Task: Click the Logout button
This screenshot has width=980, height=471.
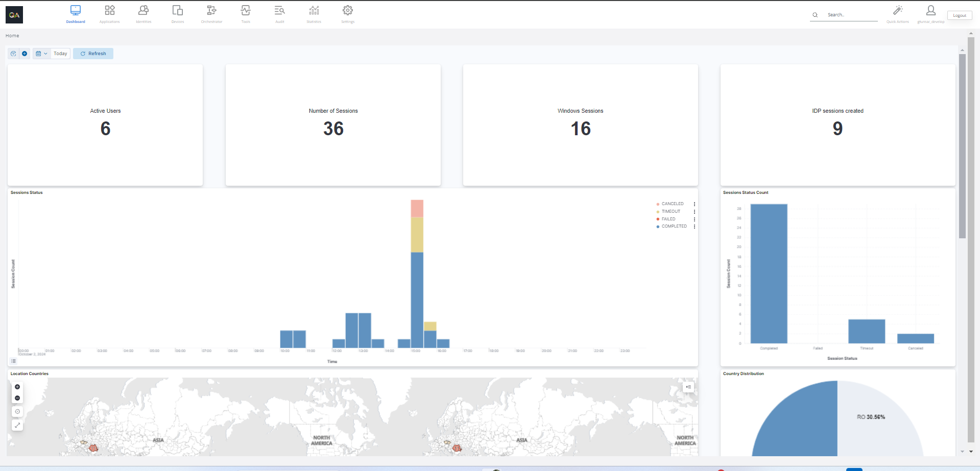Action: tap(959, 15)
